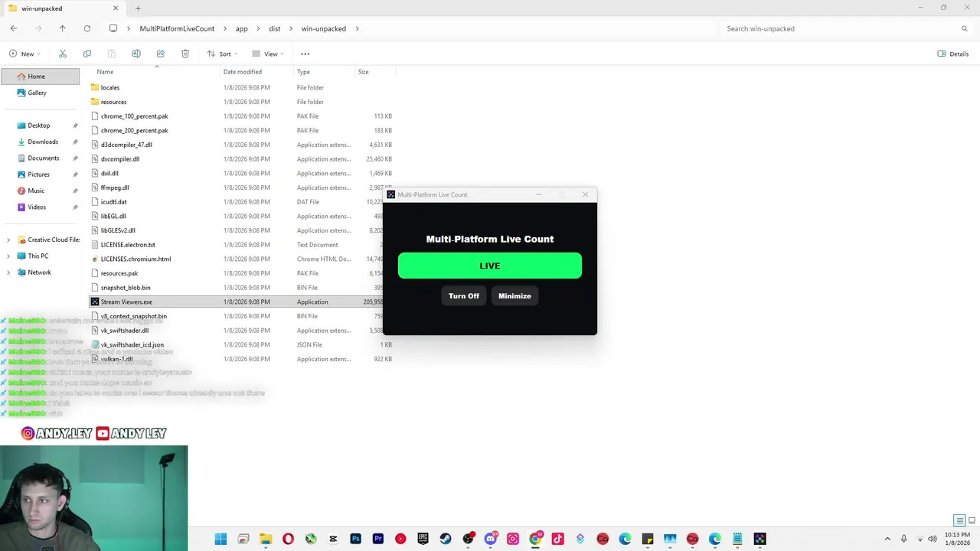Viewport: 980px width, 551px height.
Task: Click the Copy icon in Explorer toolbar
Action: coord(87,54)
